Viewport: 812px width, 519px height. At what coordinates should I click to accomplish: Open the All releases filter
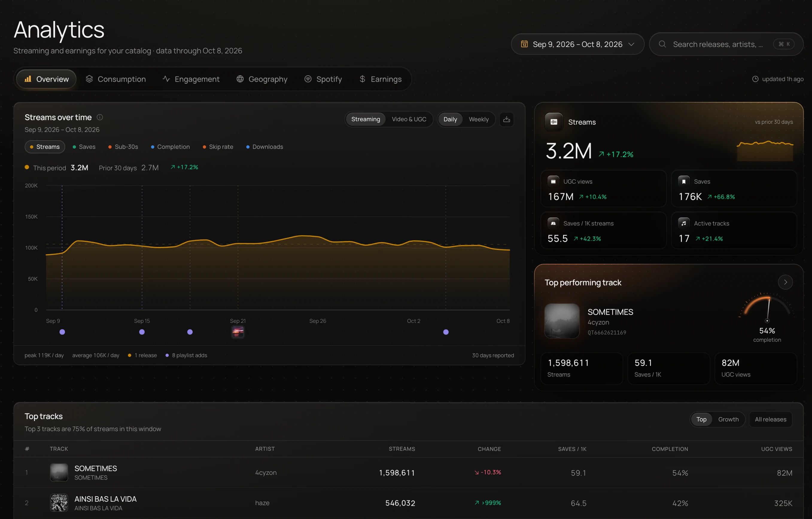click(770, 419)
